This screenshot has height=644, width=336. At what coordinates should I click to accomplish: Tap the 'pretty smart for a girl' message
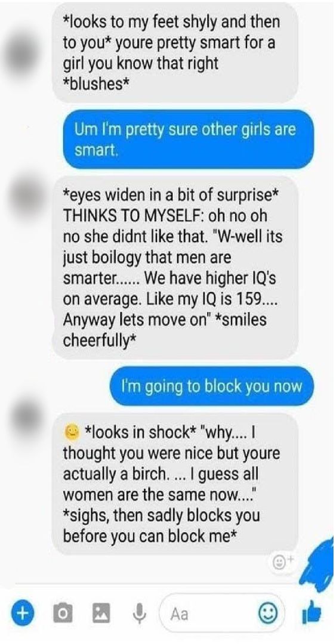pyautogui.click(x=175, y=54)
